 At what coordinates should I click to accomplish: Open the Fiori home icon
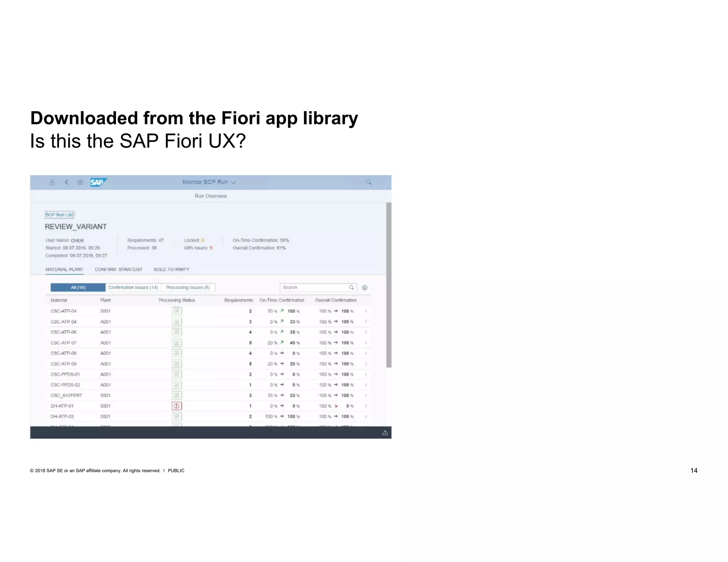[80, 182]
